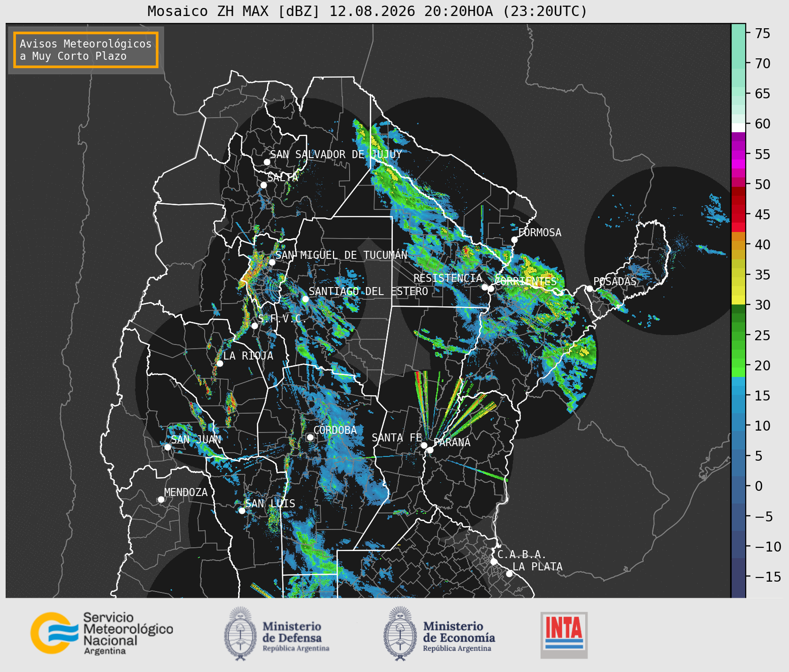This screenshot has width=789, height=672.
Task: Click the San Juan city marker dot
Action: coord(167,447)
